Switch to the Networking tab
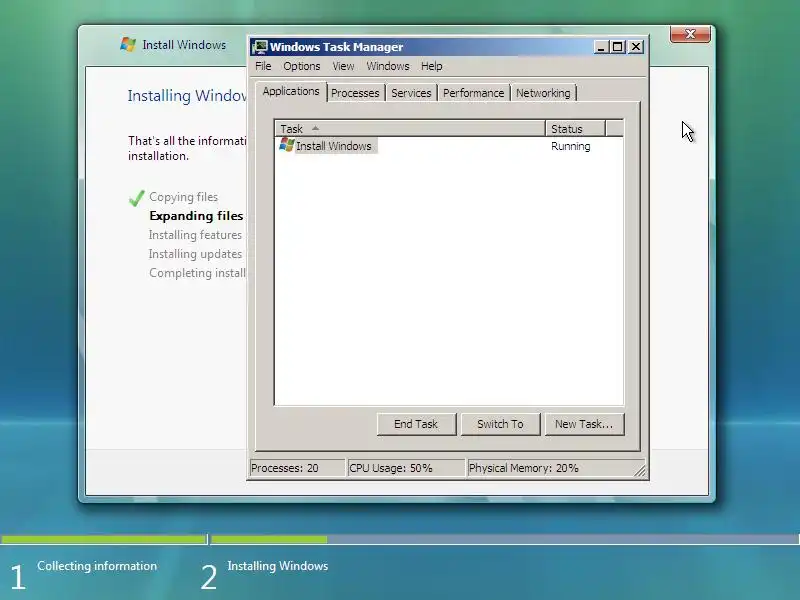 click(543, 93)
